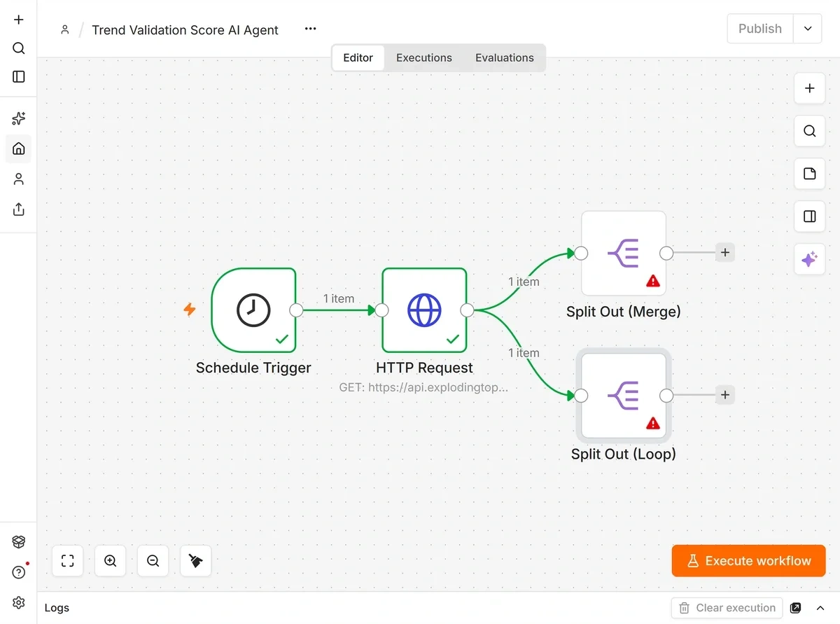Toggle the side panel icon on right toolbar
The image size is (840, 624).
tap(810, 216)
